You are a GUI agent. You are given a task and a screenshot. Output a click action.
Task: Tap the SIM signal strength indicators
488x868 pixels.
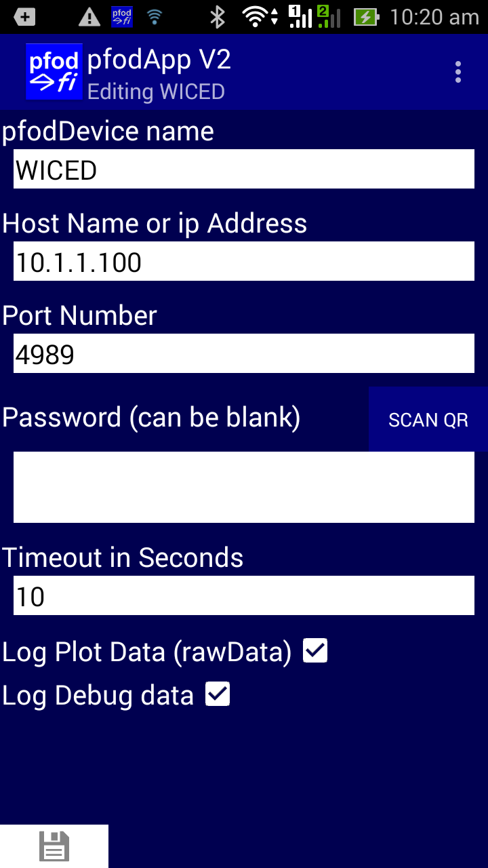click(315, 17)
